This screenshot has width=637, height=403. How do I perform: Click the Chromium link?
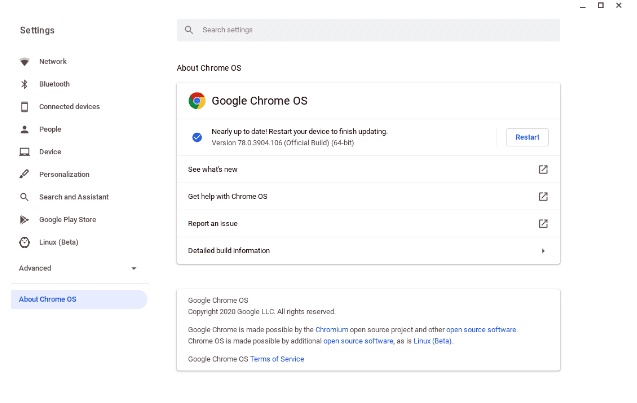click(x=332, y=329)
